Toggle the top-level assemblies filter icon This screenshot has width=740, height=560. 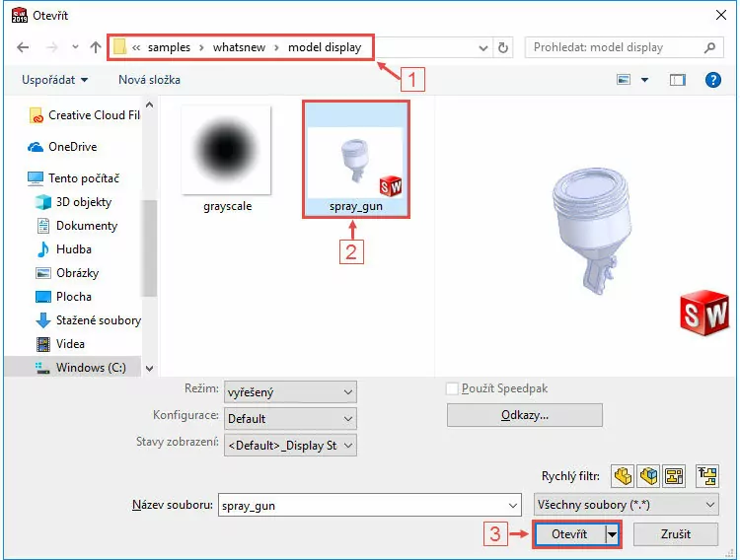click(x=707, y=476)
